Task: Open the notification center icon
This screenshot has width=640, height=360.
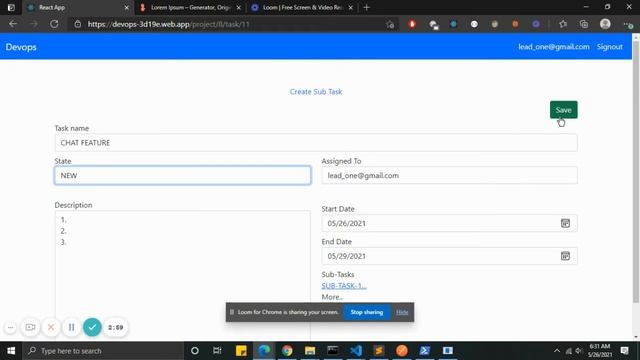Action: click(624, 351)
